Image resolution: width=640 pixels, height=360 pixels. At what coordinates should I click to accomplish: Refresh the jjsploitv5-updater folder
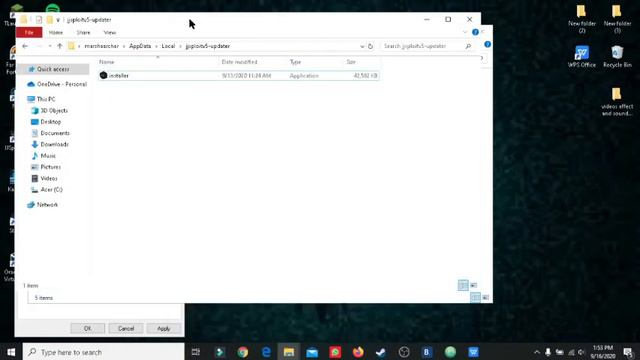(x=370, y=46)
